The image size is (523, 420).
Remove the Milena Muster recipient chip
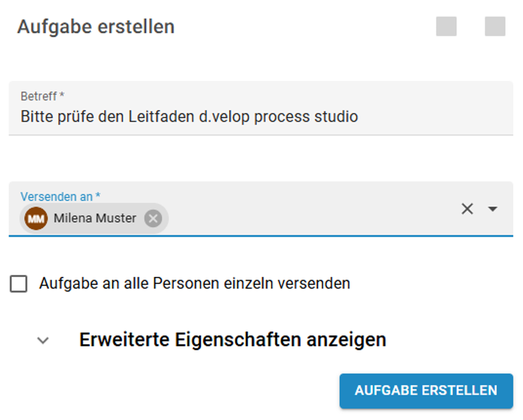[x=153, y=218]
